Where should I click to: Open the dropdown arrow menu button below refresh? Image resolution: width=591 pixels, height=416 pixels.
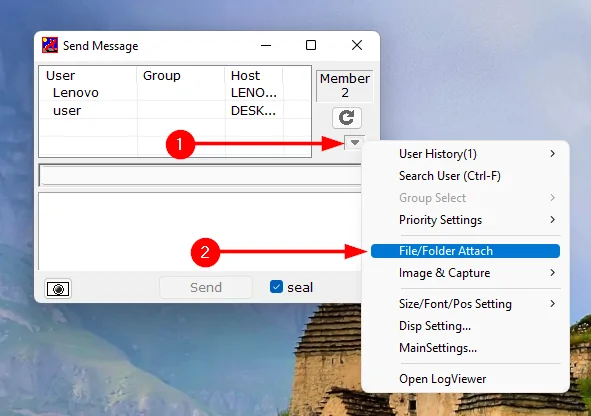coord(355,142)
